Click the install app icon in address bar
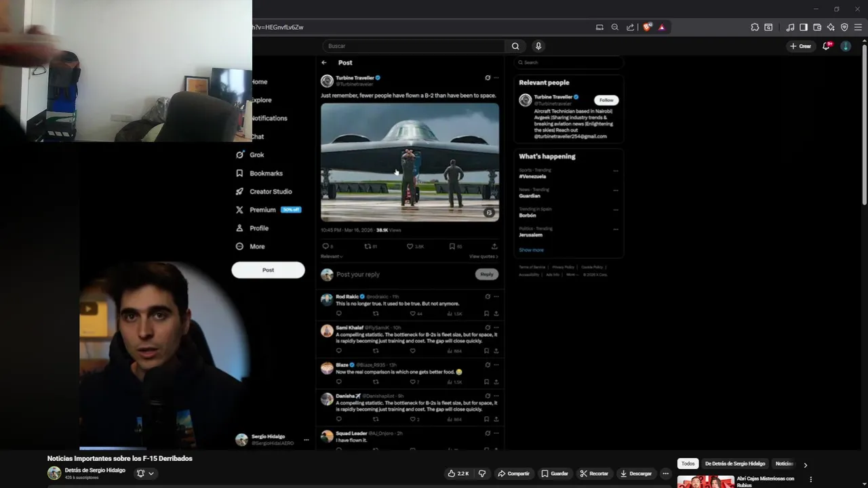Screen dimensions: 868x488 [x=599, y=27]
